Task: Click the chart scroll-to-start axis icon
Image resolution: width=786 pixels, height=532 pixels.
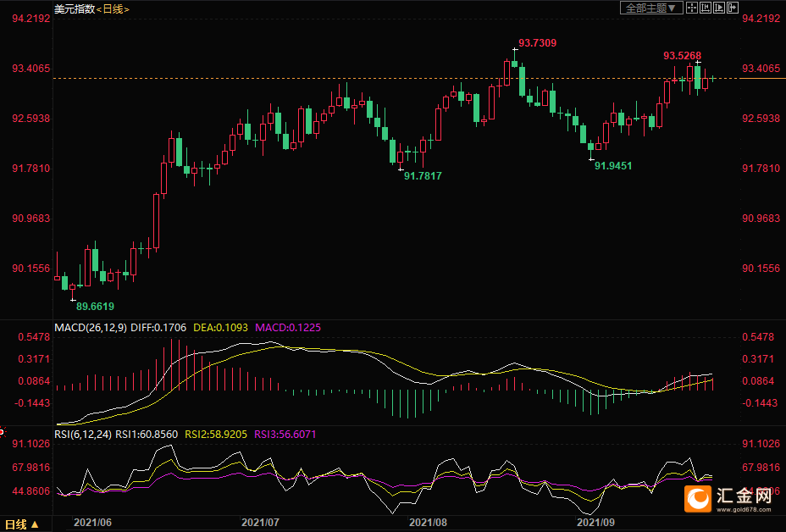Action: coord(706,8)
